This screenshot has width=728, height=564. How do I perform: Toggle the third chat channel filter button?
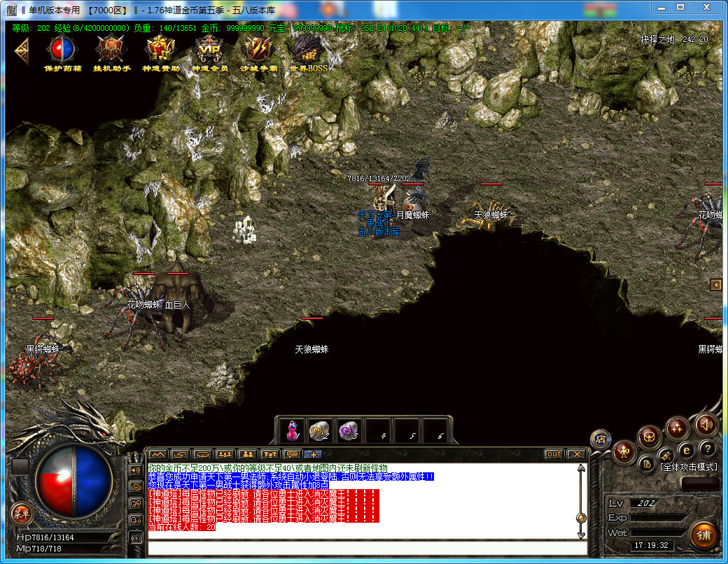coord(136,503)
